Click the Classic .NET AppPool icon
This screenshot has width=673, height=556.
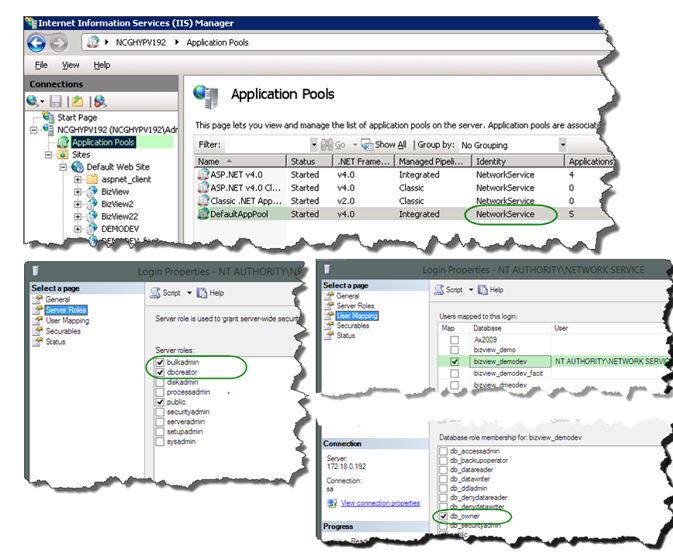coord(203,201)
